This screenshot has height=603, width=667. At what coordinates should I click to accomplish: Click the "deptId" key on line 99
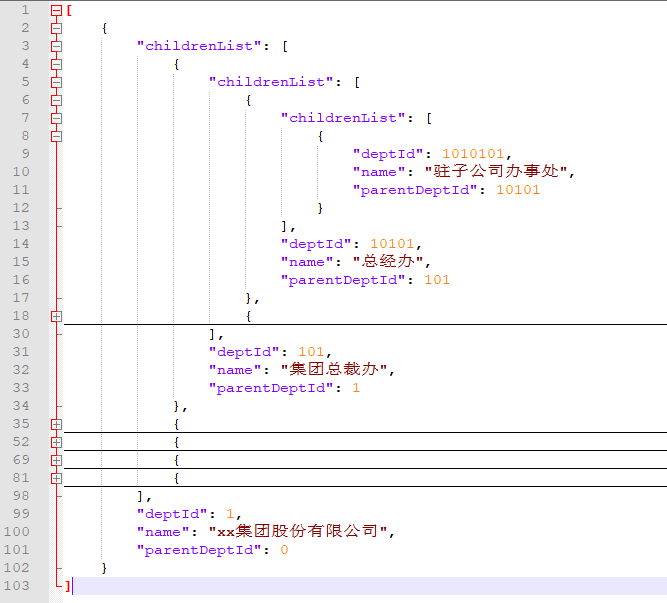point(172,514)
